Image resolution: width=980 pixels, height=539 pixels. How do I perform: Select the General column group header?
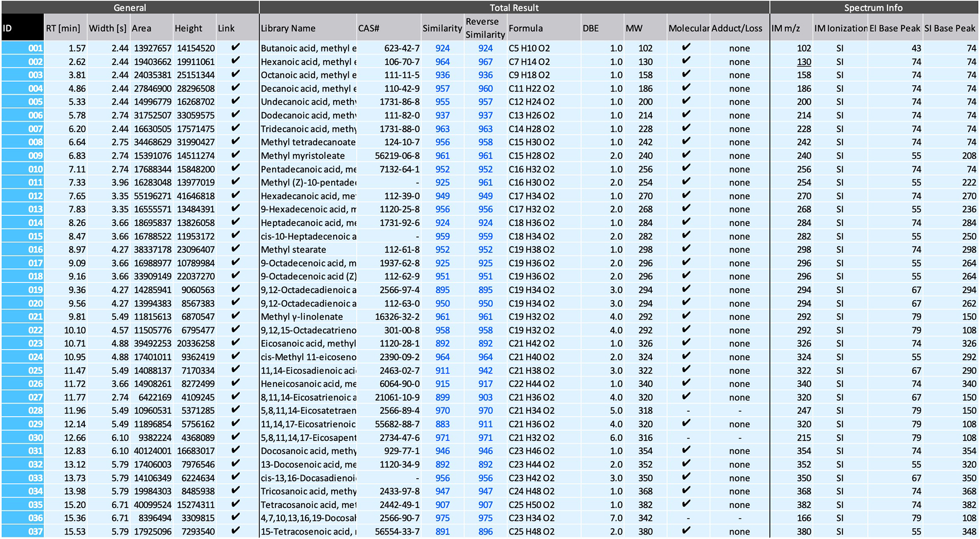[130, 7]
